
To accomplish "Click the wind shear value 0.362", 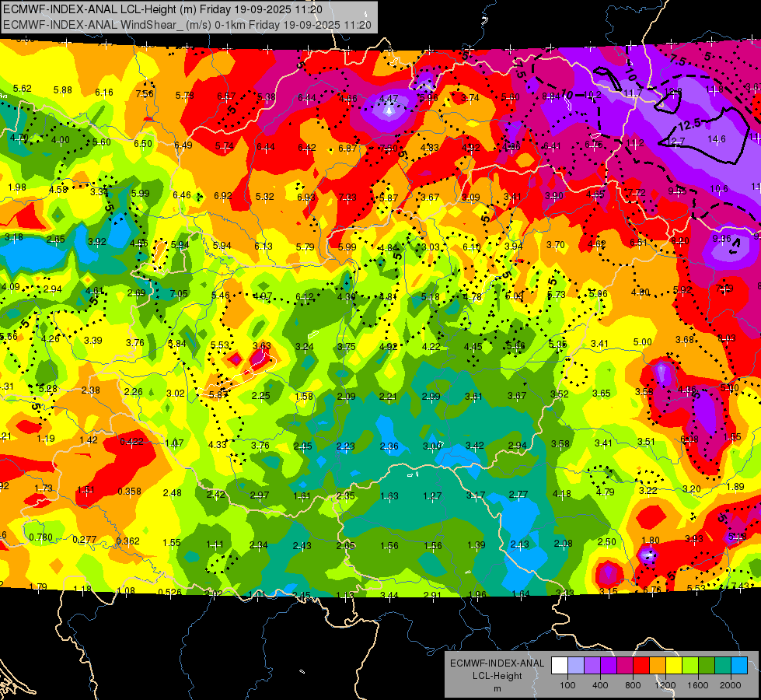I will click(128, 541).
